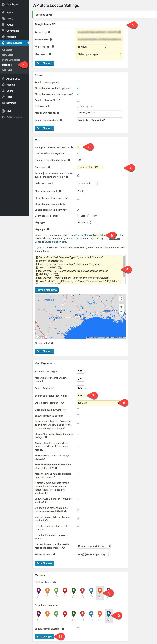The width and height of the screenshot is (157, 644).
Task: Open Store Categories in the sidebar submenu
Action: 11,60
